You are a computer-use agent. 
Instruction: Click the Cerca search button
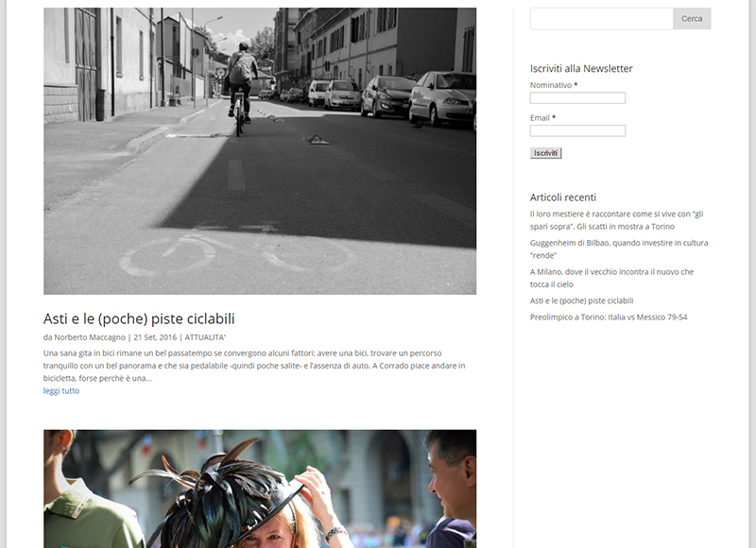[x=692, y=18]
